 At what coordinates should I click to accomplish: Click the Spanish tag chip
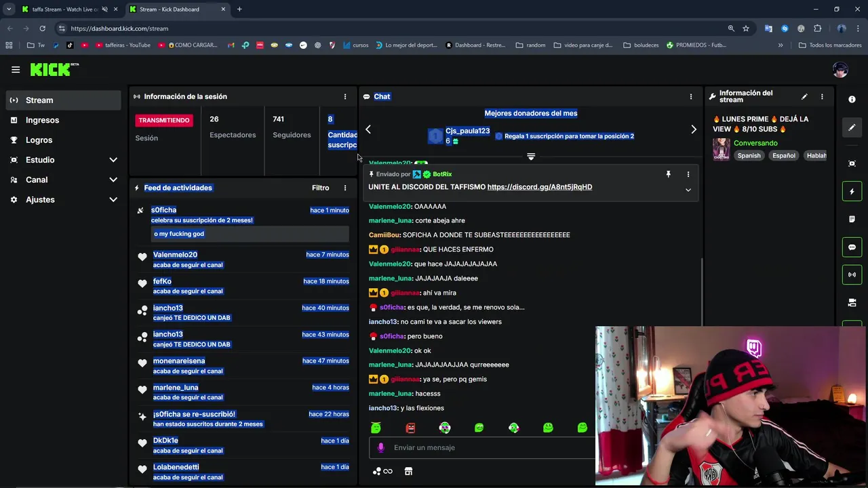coord(749,156)
